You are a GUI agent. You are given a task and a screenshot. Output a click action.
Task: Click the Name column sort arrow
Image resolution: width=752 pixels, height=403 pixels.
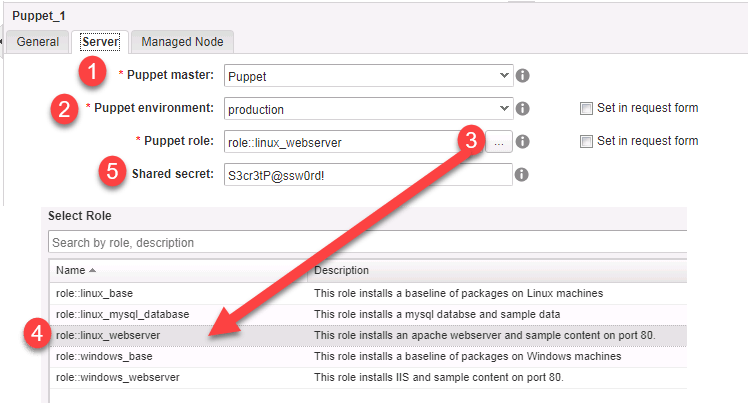92,271
